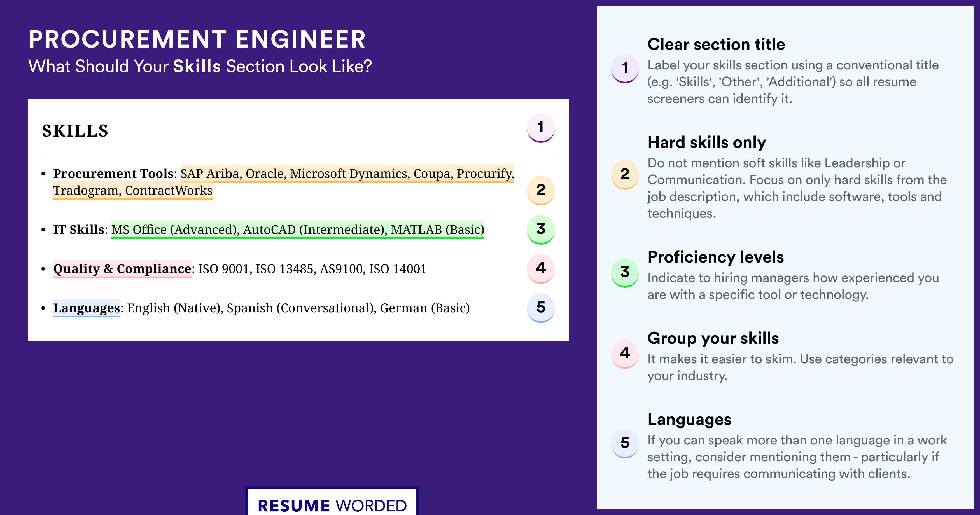Click the pink number 4 badge beside Quality & Compliance
Screen dimensions: 980x515
[x=541, y=269]
